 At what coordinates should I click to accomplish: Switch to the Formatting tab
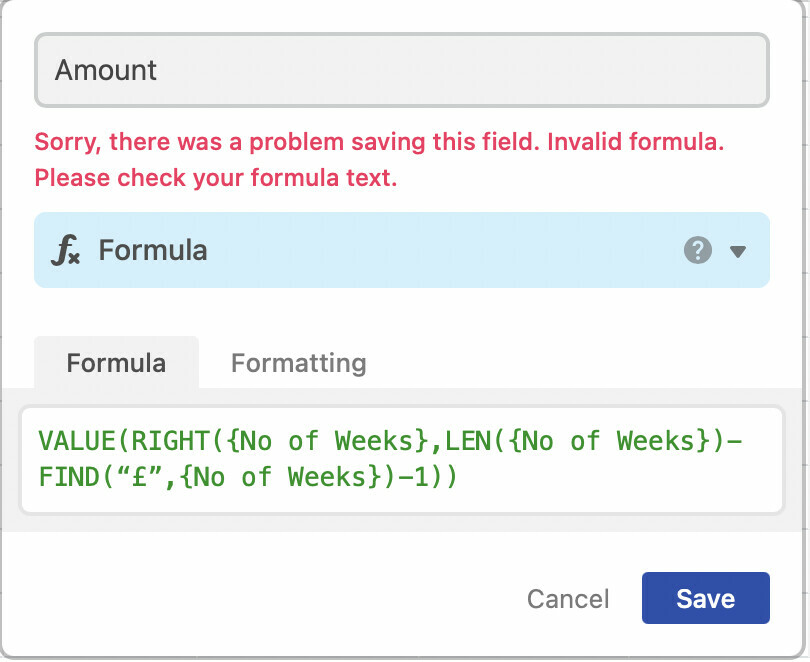click(299, 363)
